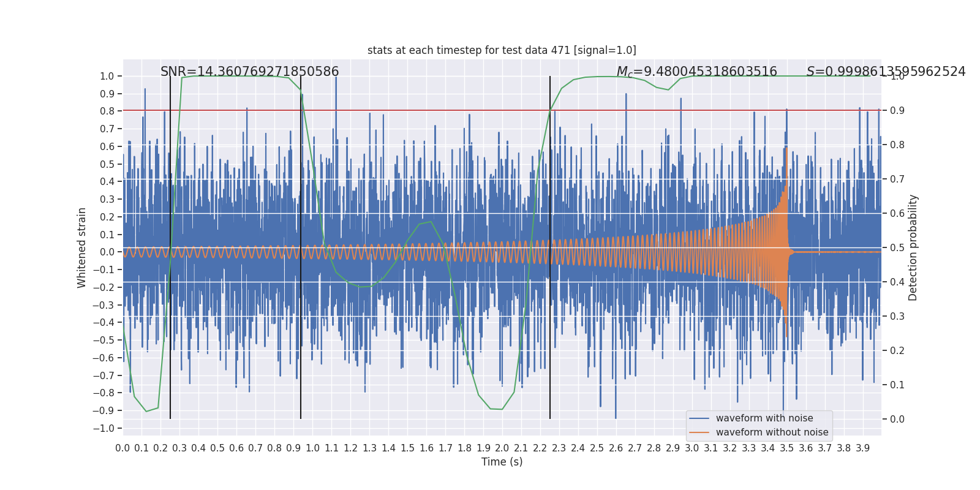
Task: Click the SNR=14.360769271850586 annotation
Action: pos(250,72)
